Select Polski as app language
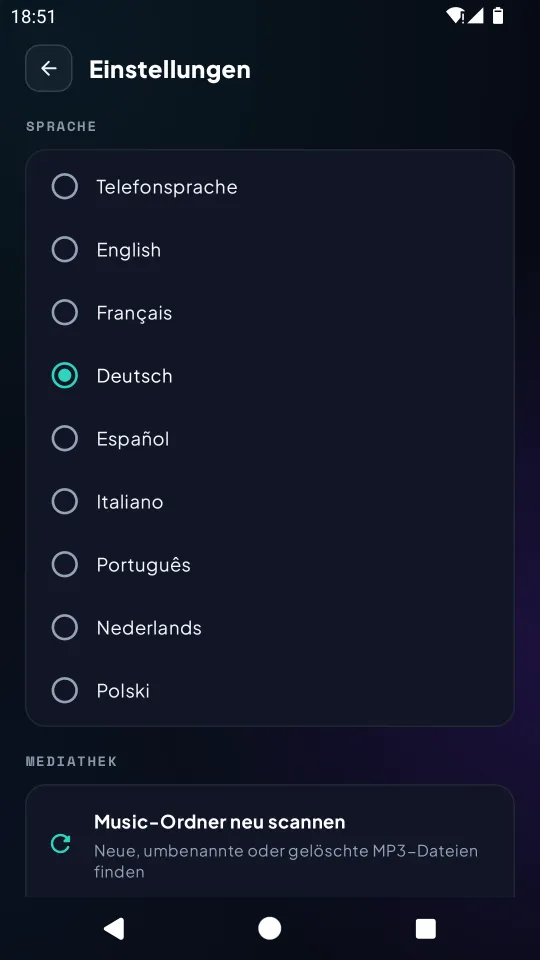 [269, 691]
